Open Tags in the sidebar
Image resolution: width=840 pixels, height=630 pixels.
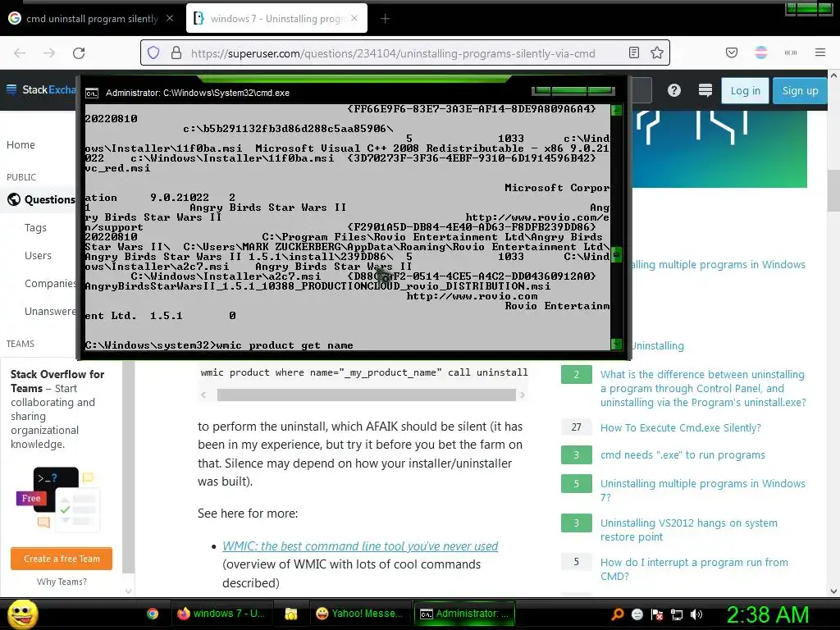point(35,228)
